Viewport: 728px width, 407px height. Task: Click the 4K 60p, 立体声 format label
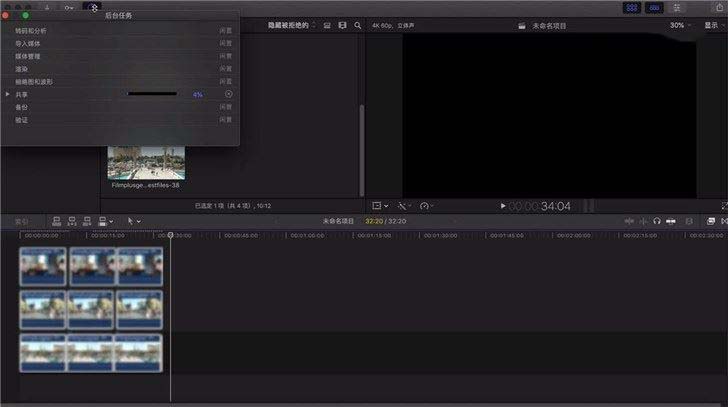tap(393, 26)
